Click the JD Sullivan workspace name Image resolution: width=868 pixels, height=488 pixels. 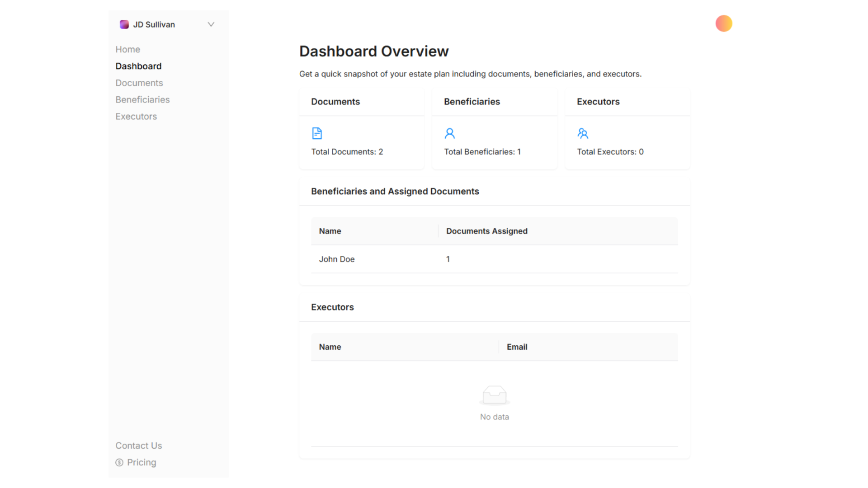coord(154,24)
